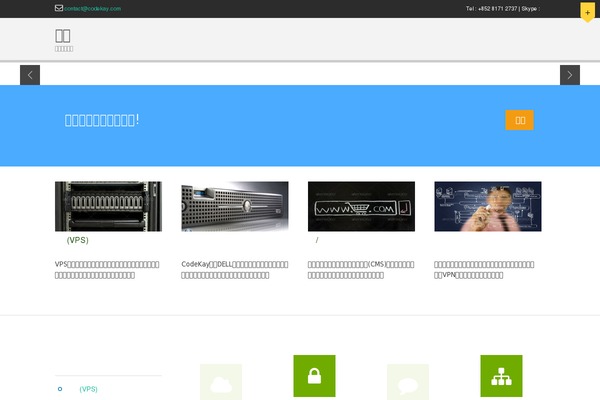Click the orange banner button
This screenshot has width=600, height=400.
(519, 120)
